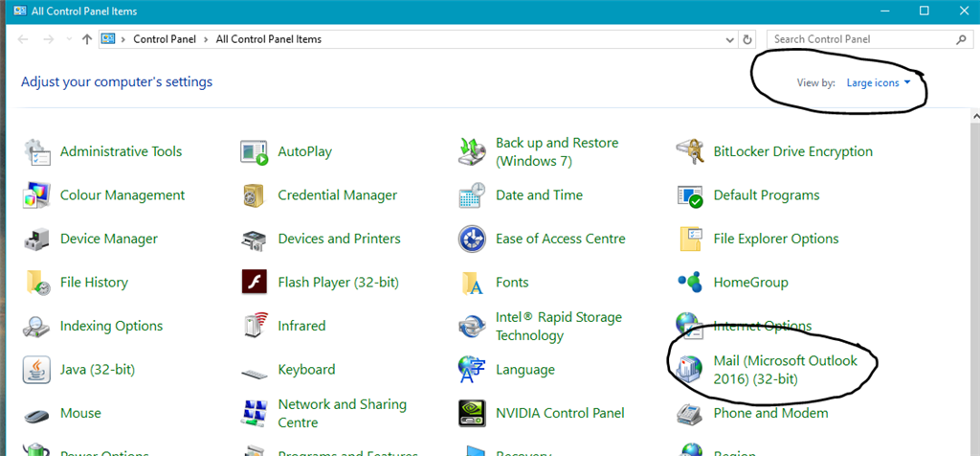The height and width of the screenshot is (456, 980).
Task: Open the NVIDIA Control Panel icon
Action: [472, 414]
